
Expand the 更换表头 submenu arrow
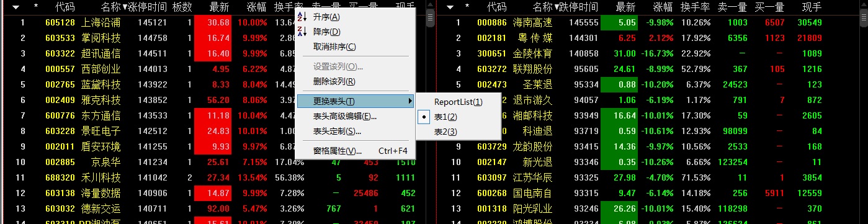click(x=409, y=101)
